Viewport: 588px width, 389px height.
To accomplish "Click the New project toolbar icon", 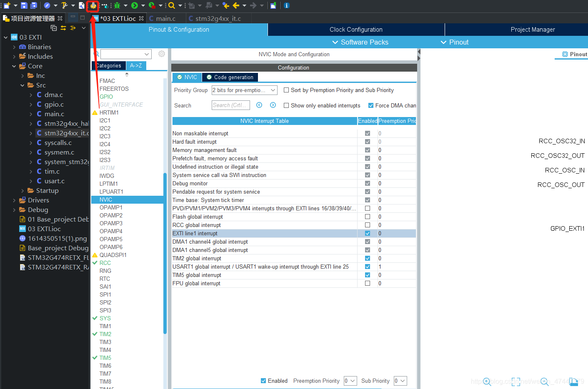I will [7, 5].
